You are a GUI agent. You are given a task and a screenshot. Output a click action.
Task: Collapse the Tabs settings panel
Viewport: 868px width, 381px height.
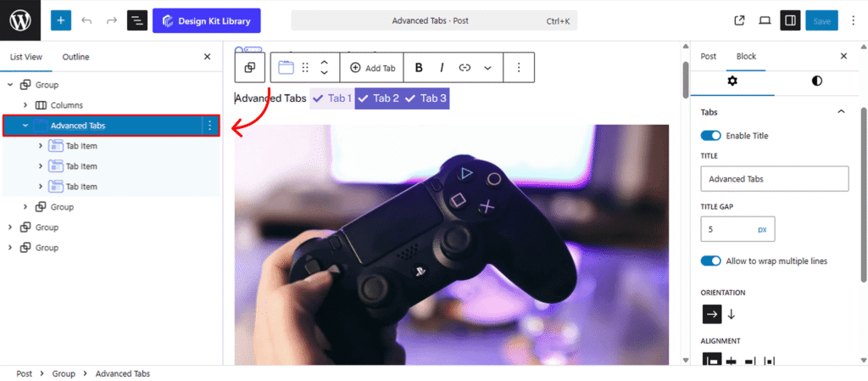(x=841, y=112)
